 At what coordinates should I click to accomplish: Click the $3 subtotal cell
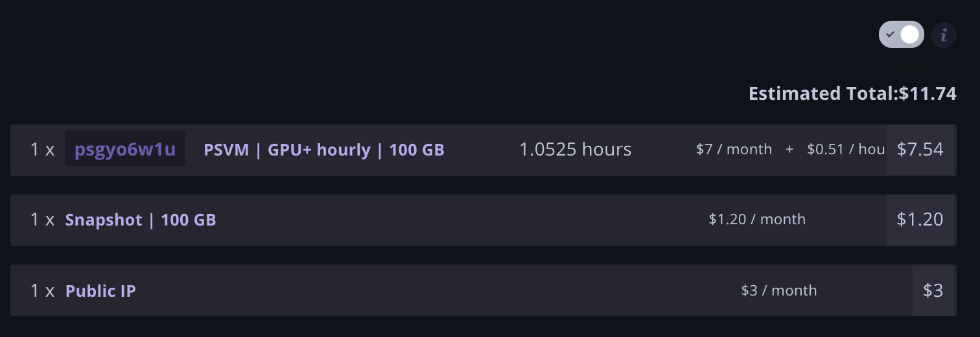click(x=933, y=290)
